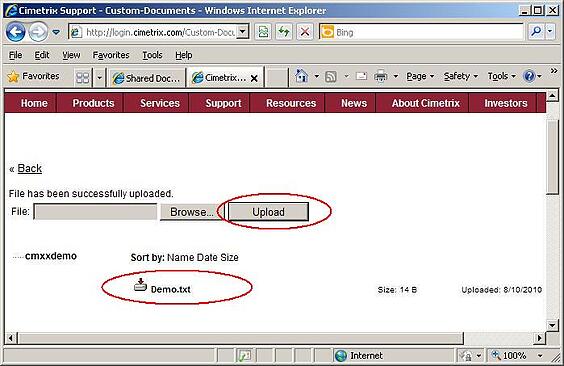Switch to the Shared Doc... tab
The height and width of the screenshot is (366, 564).
click(x=146, y=78)
